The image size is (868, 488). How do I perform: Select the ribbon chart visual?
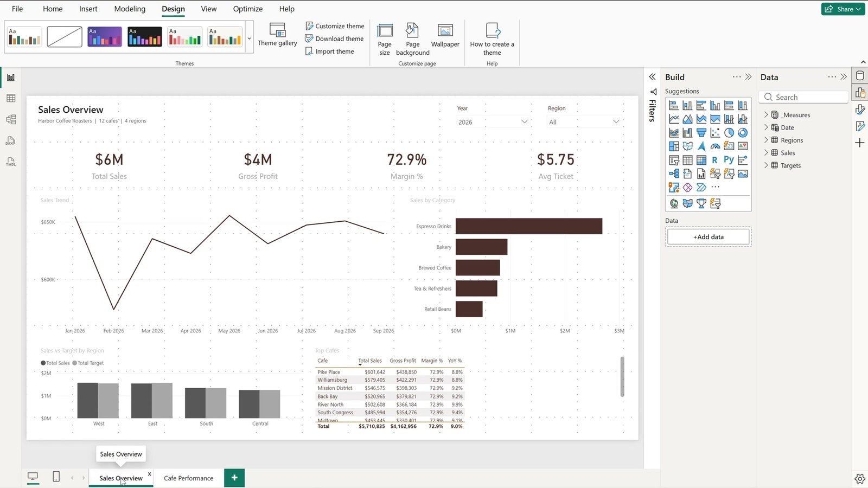(674, 132)
